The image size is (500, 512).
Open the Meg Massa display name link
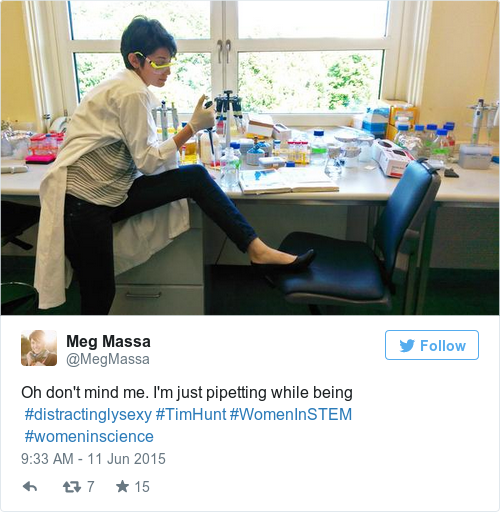pyautogui.click(x=108, y=341)
